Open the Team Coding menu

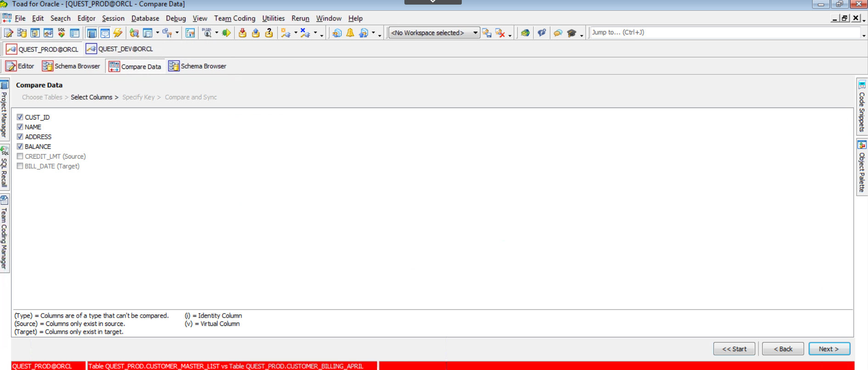235,18
